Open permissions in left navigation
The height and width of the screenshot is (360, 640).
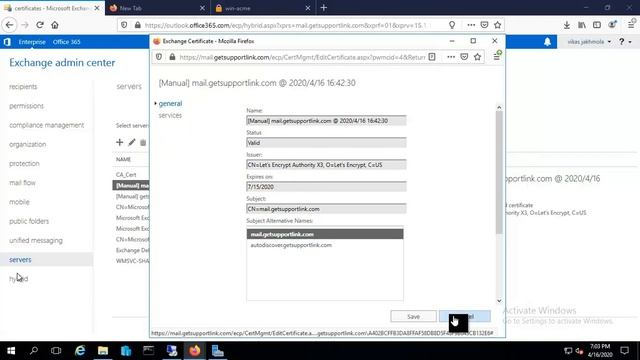coord(26,106)
